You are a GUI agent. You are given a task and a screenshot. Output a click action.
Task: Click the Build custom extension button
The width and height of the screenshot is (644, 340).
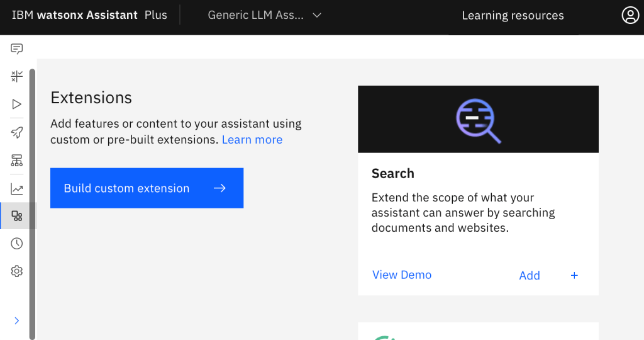click(147, 188)
